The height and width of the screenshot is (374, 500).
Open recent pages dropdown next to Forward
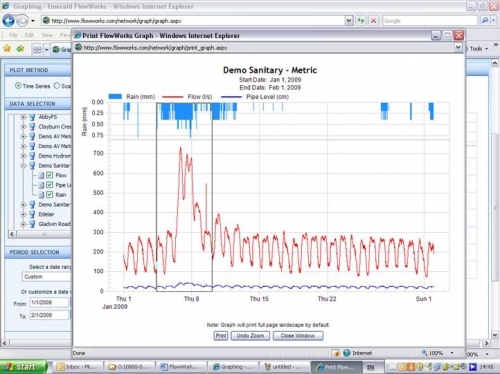(33, 21)
